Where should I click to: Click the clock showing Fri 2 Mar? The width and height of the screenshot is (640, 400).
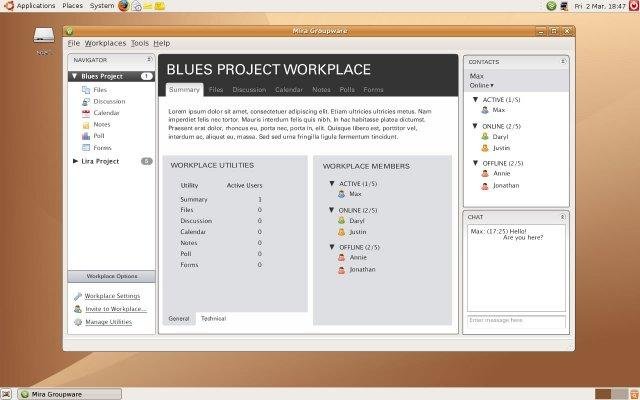600,6
